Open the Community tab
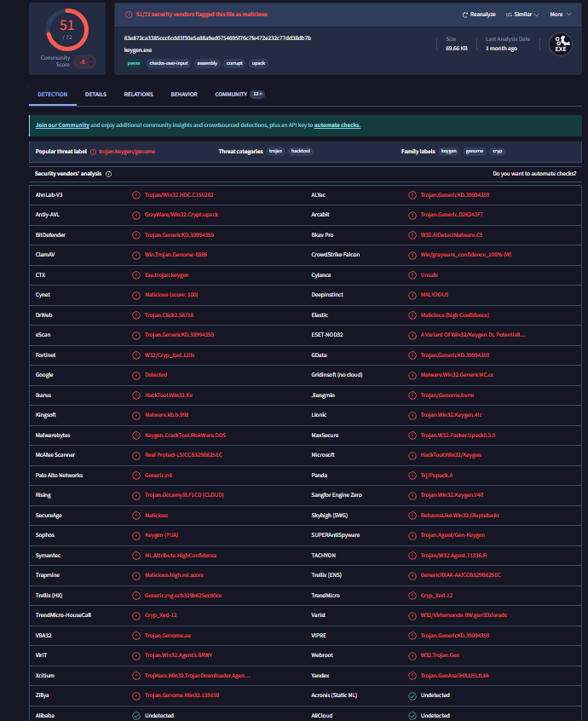The height and width of the screenshot is (721, 588). tap(231, 95)
